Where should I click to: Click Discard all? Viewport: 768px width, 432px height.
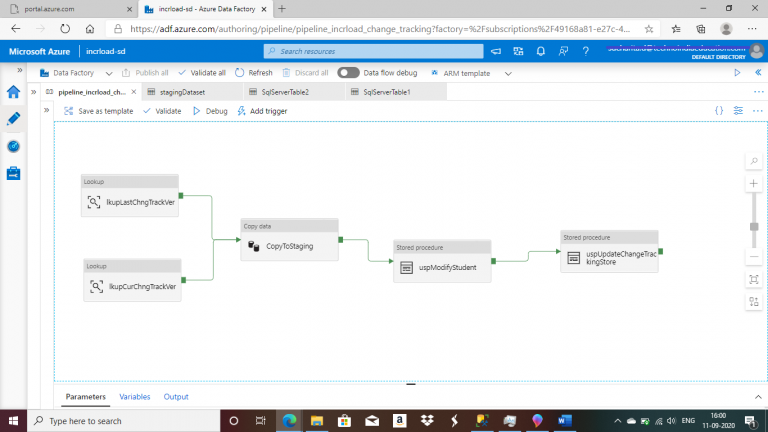305,73
